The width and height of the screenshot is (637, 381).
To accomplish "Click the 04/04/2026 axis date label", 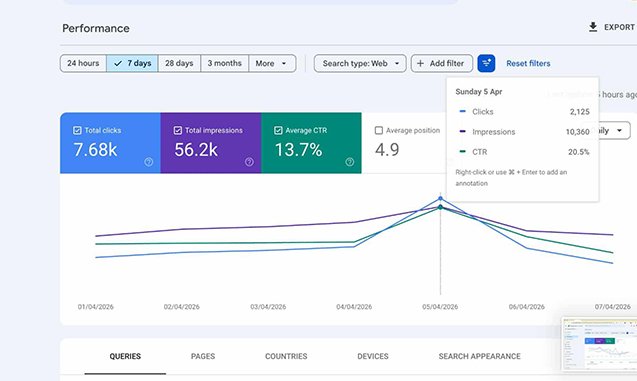I will [354, 307].
